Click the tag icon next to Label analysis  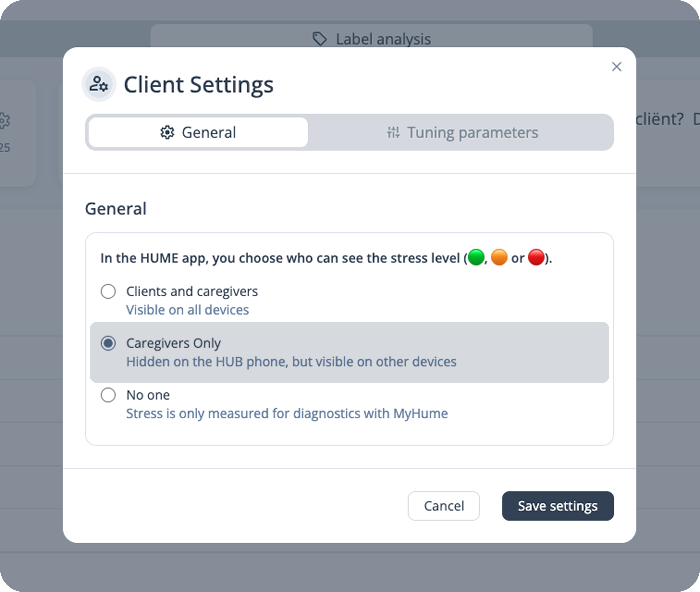319,39
